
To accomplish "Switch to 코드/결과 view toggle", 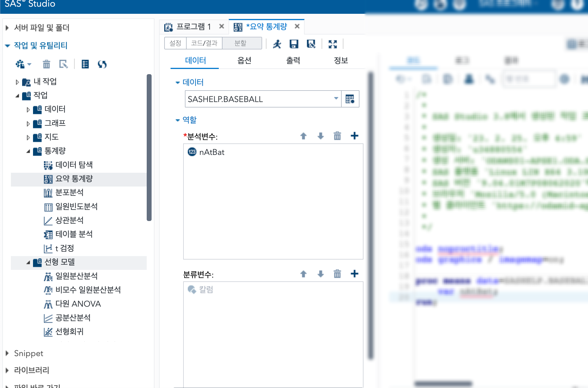I will click(x=204, y=43).
